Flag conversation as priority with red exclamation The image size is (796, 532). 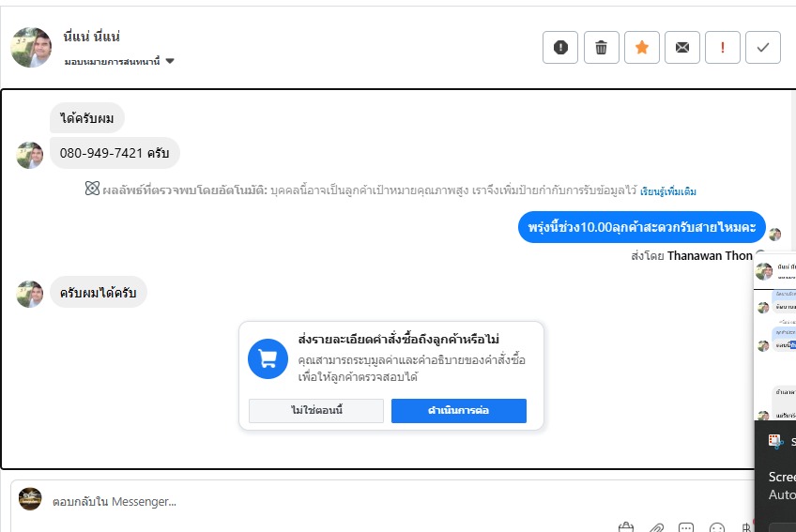point(723,48)
